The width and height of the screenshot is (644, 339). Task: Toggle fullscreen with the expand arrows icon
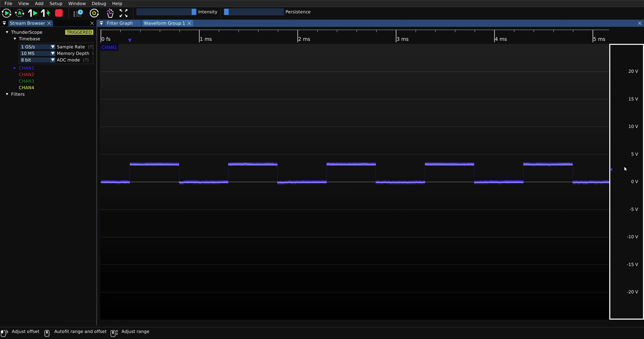(x=124, y=13)
